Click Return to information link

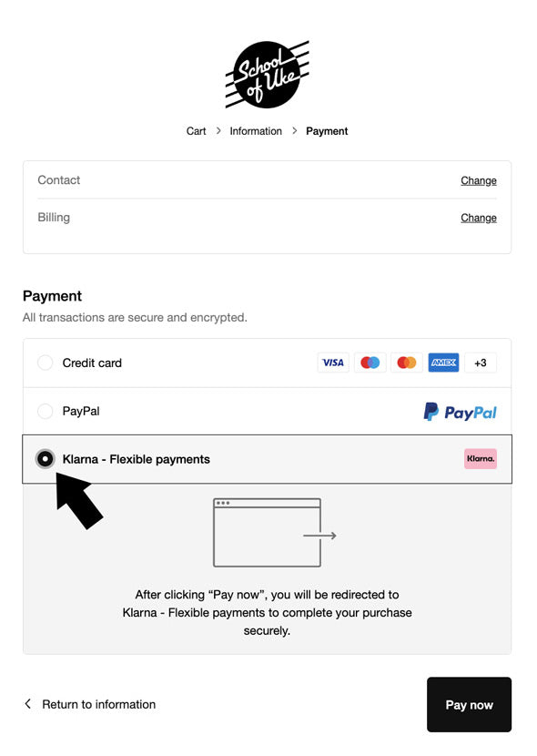(x=98, y=704)
